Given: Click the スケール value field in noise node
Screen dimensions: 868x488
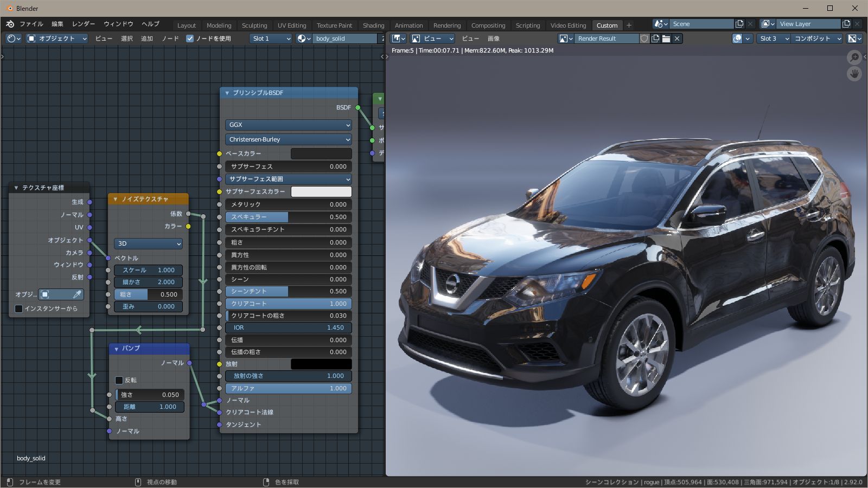Looking at the screenshot, I should (148, 270).
